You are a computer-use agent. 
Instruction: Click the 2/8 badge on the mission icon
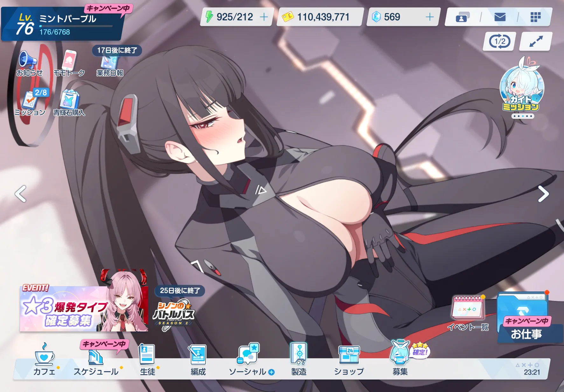(41, 93)
